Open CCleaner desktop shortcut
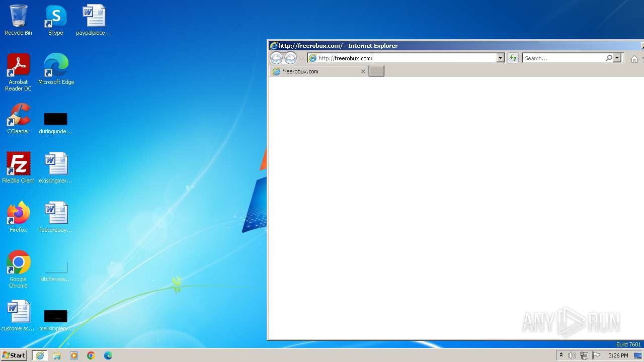The image size is (644, 362). tap(18, 119)
